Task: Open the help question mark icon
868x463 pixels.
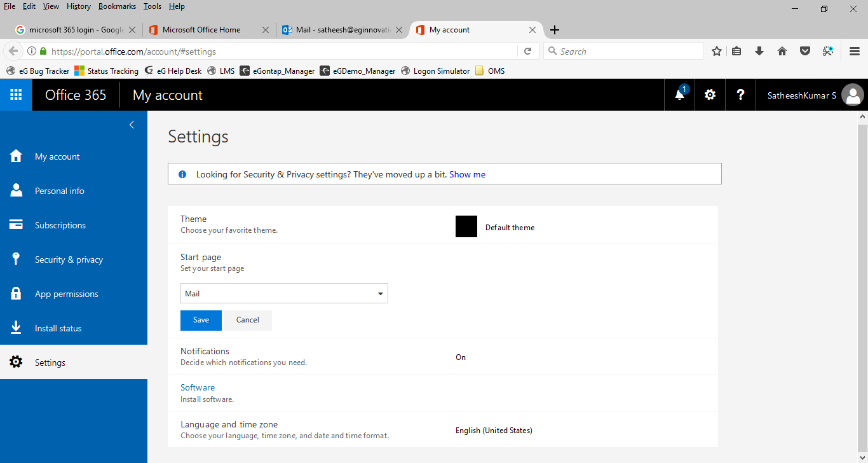Action: [x=740, y=95]
